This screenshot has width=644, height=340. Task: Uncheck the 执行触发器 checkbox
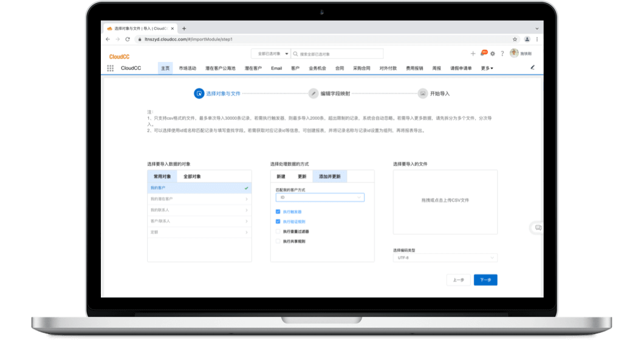pyautogui.click(x=278, y=212)
